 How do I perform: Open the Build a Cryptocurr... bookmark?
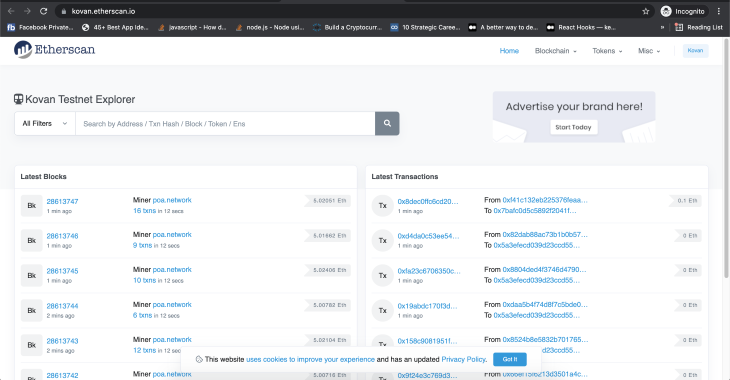pyautogui.click(x=347, y=27)
